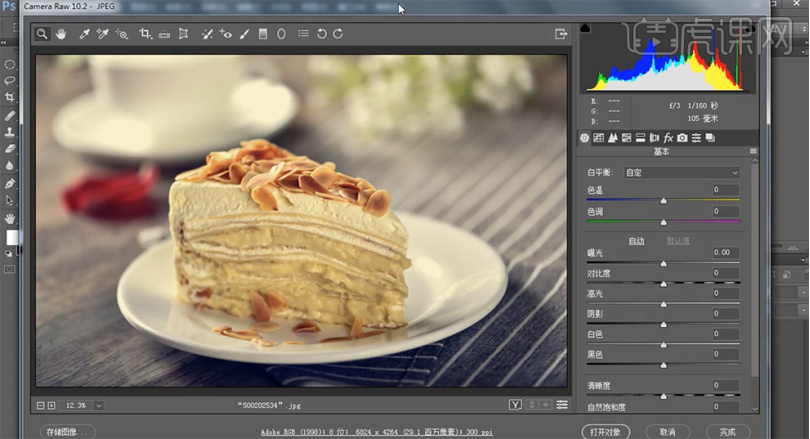Select the Hand tool
810x439 pixels.
point(60,34)
